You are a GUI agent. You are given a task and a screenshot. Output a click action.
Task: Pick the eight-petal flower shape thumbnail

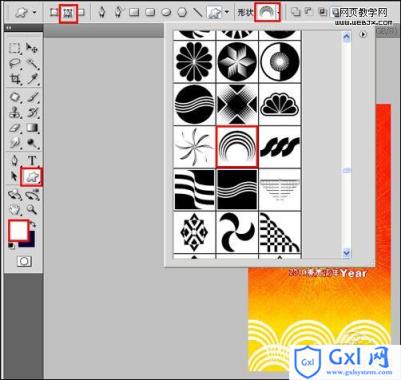(x=194, y=62)
